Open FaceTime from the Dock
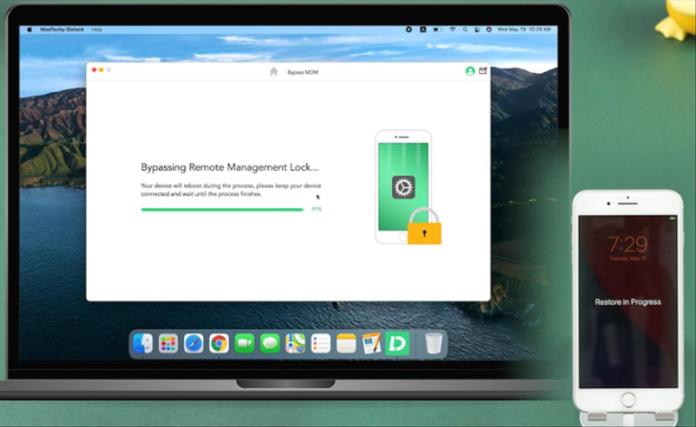The image size is (696, 427). point(244,344)
